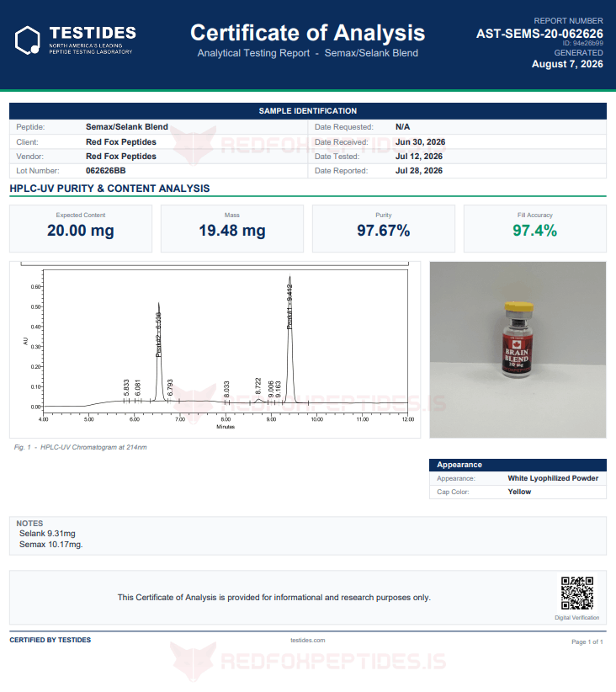Click the Fig. 1 chromatogram caption
The width and height of the screenshot is (616, 692).
click(80, 447)
